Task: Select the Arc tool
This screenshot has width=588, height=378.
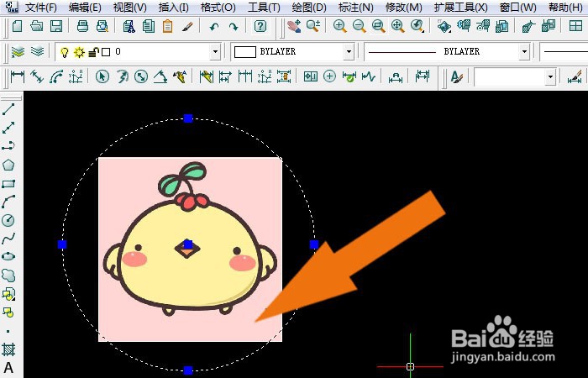Action: [8, 202]
